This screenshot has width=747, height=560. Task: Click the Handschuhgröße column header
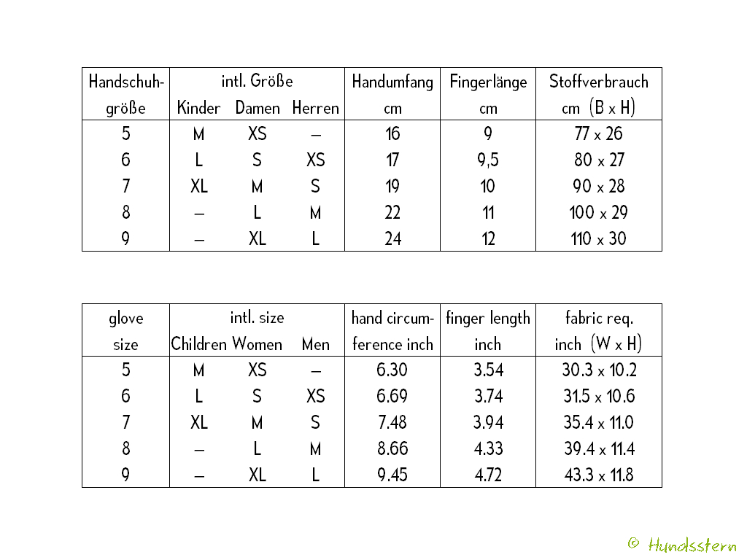tap(125, 94)
